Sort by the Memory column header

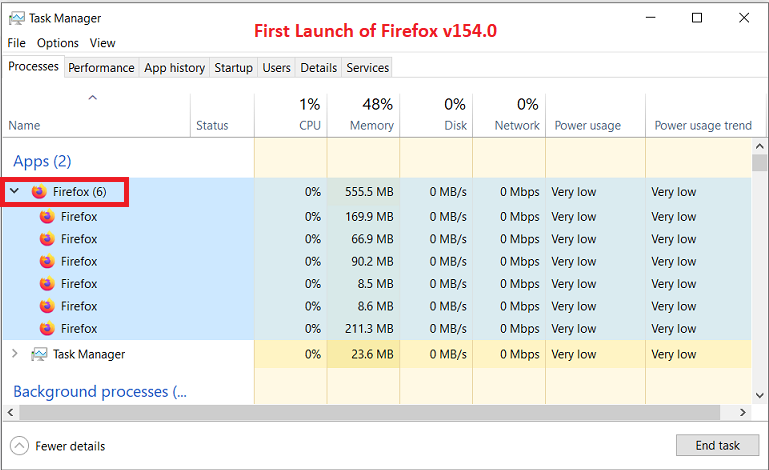click(x=363, y=115)
